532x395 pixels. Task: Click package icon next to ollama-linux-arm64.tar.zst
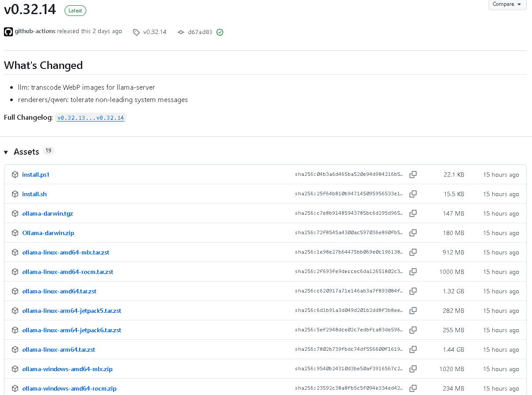click(x=15, y=349)
